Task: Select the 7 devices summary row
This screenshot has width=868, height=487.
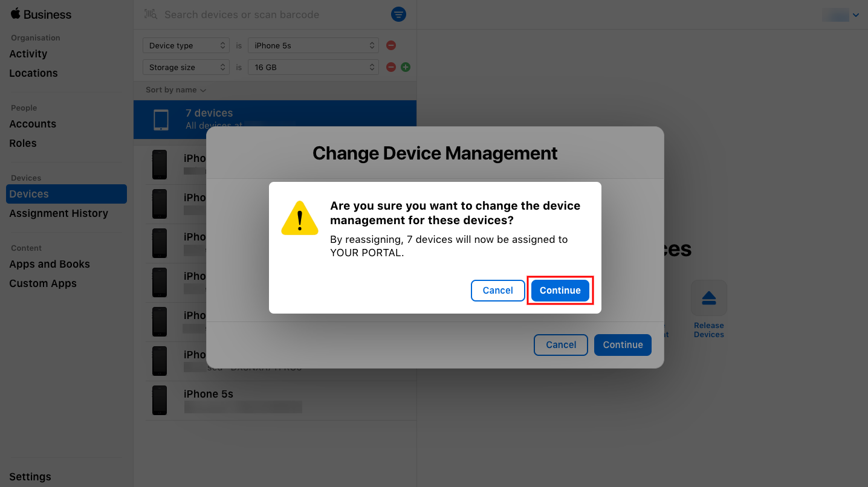Action: pyautogui.click(x=275, y=120)
